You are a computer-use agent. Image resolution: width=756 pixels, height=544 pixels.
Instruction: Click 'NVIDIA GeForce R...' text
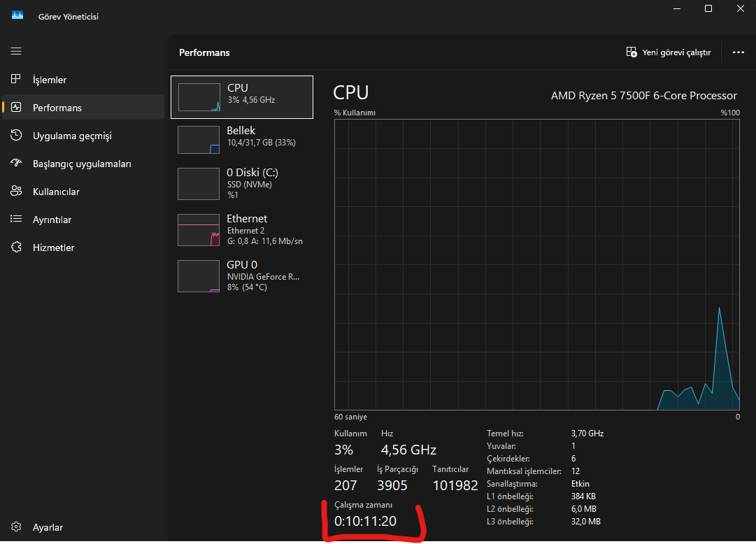coord(263,277)
